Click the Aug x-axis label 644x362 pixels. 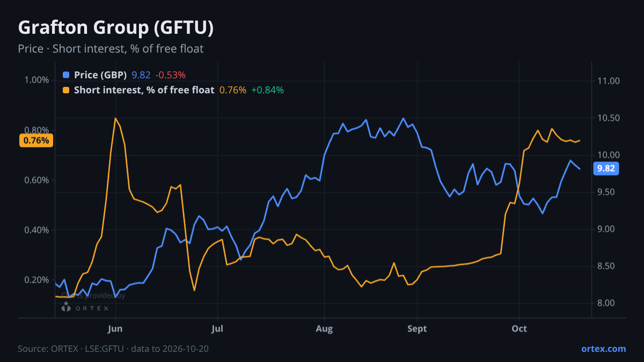(324, 329)
